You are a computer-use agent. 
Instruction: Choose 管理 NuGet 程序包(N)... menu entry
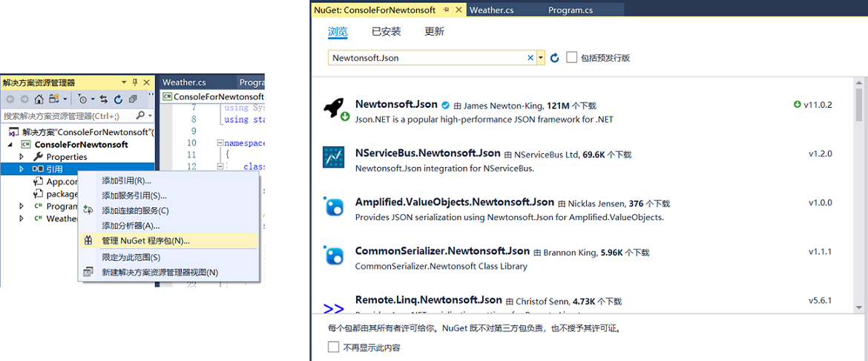tap(168, 241)
